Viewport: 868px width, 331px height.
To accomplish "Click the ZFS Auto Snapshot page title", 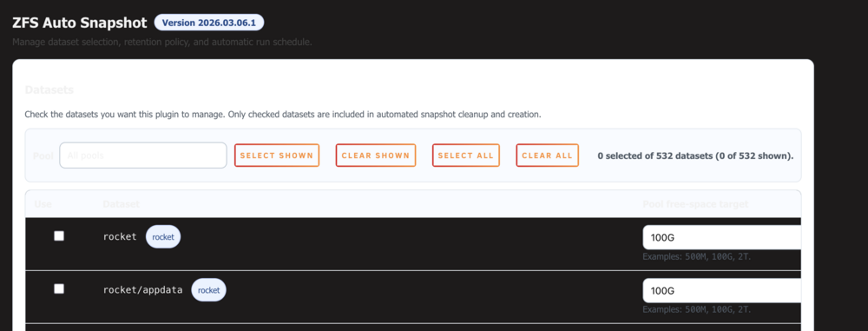I will [x=80, y=23].
